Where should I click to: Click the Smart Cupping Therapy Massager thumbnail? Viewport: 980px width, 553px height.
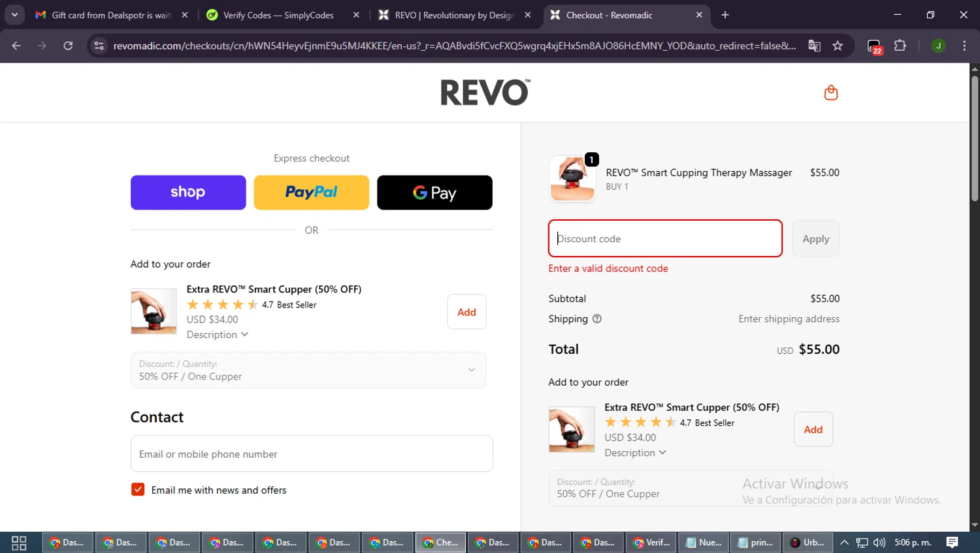click(x=572, y=179)
